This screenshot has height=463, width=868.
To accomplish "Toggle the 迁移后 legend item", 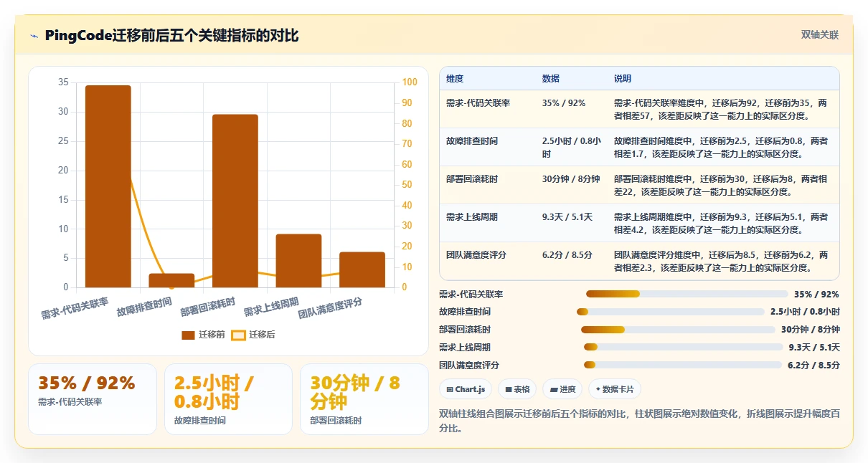I will (x=253, y=335).
